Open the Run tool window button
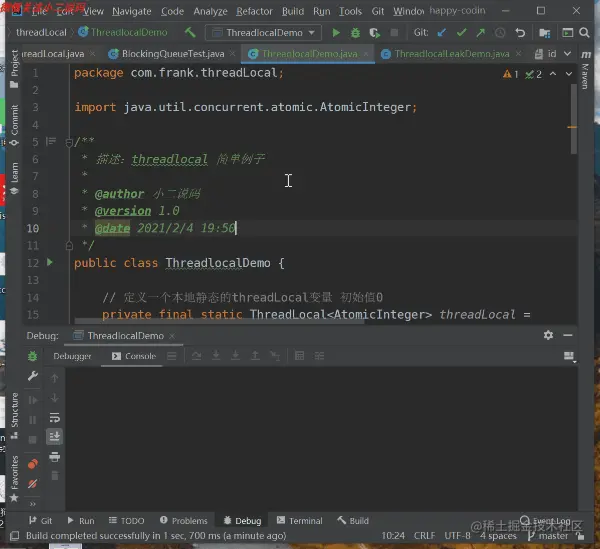The image size is (600, 549). tap(81, 521)
